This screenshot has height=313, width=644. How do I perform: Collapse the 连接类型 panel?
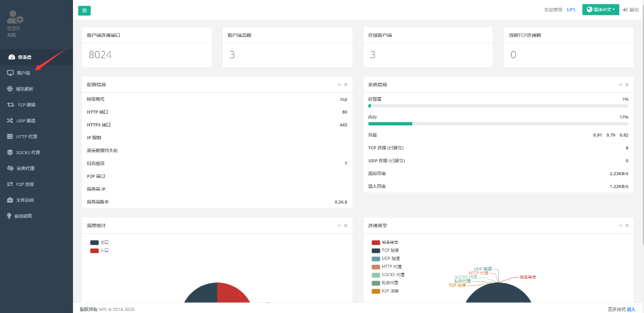[620, 226]
